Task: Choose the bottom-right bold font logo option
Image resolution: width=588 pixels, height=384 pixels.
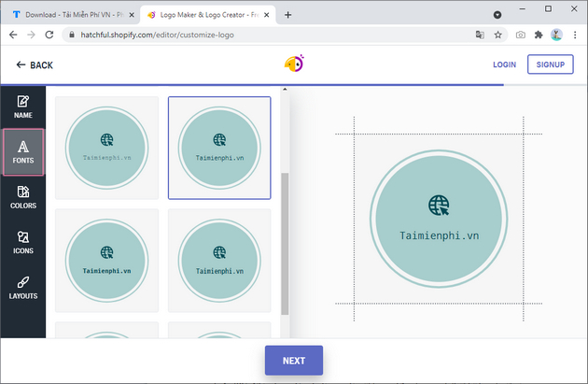Action: tap(219, 260)
